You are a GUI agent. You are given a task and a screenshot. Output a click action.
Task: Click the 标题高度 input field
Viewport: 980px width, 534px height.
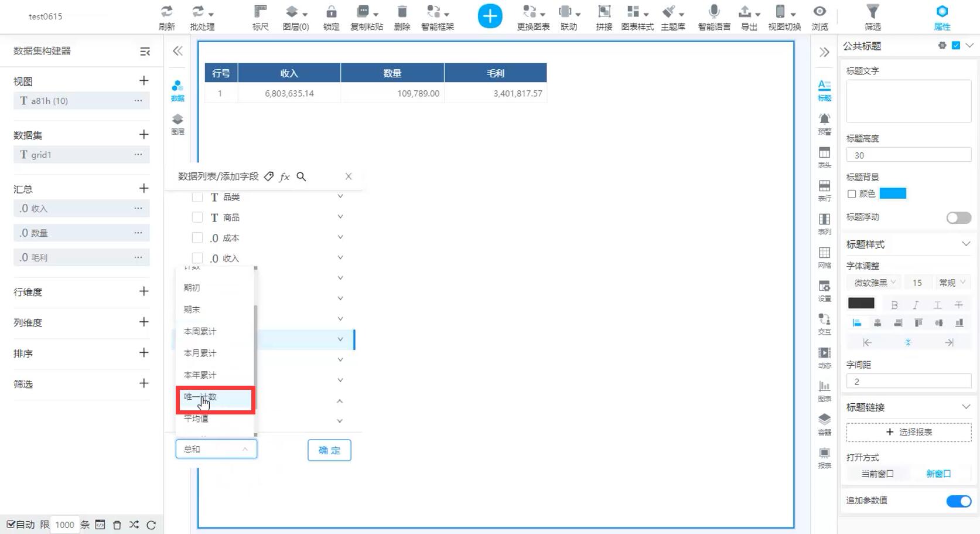[909, 155]
